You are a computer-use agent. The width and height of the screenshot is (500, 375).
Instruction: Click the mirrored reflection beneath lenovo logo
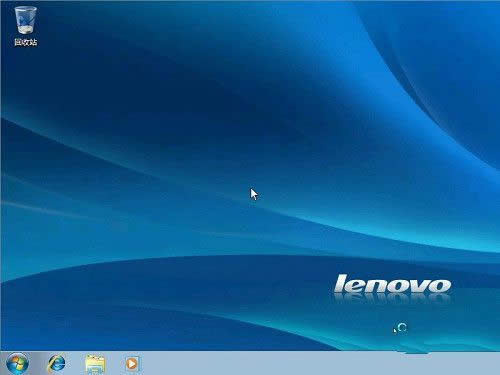pyautogui.click(x=392, y=298)
